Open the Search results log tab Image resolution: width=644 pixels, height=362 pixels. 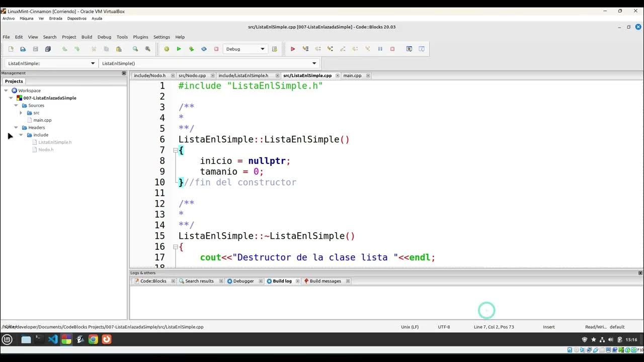tap(199, 281)
